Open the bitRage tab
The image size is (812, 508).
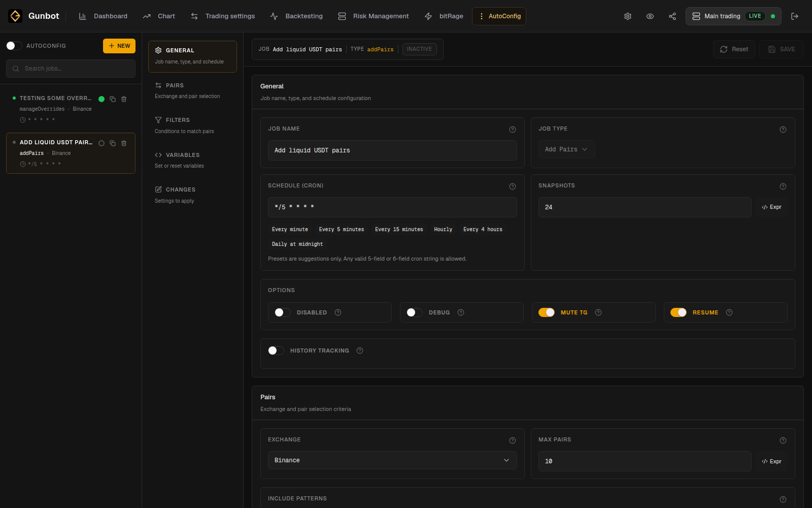point(444,16)
